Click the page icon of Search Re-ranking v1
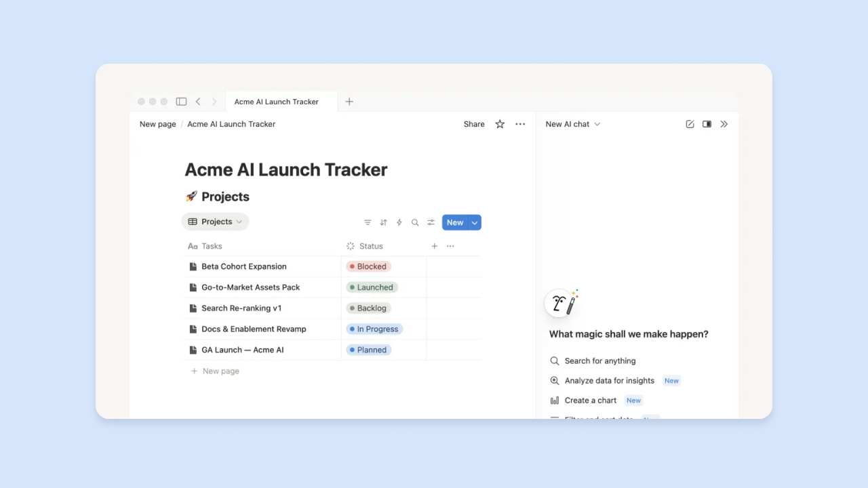868x488 pixels. [x=193, y=308]
